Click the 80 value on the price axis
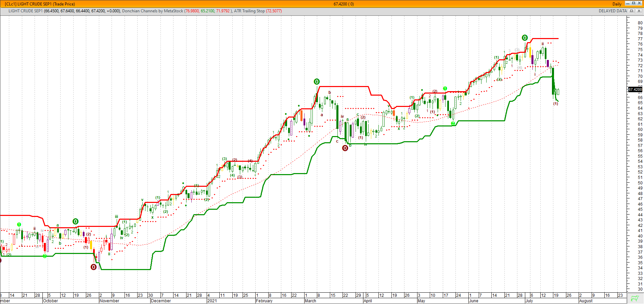This screenshot has height=304, width=644. (x=640, y=23)
